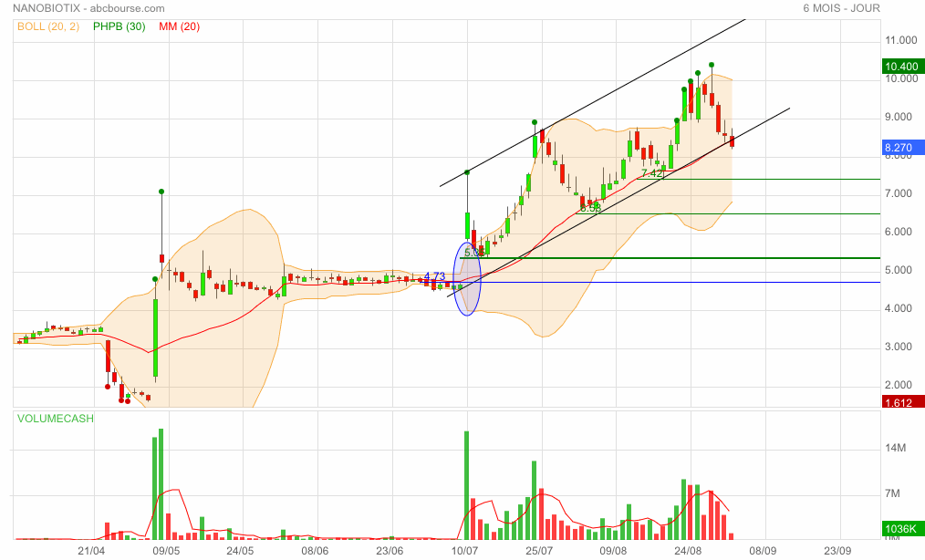The height and width of the screenshot is (560, 925).
Task: Click the 21/04 date label
Action: coord(91,551)
